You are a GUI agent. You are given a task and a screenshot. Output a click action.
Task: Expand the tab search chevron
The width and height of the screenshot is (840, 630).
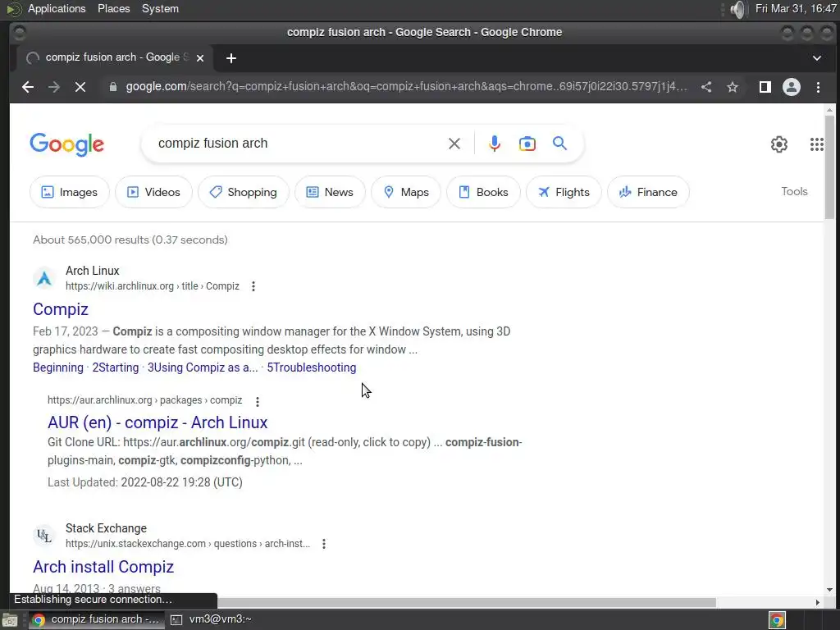[817, 58]
